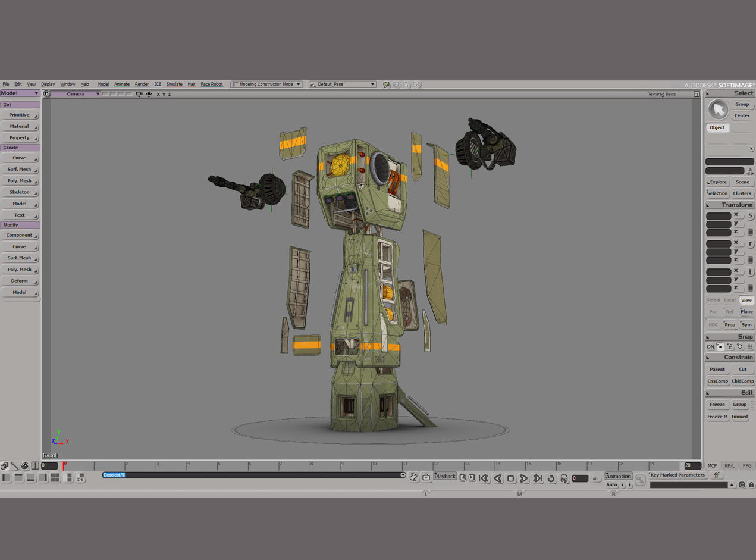This screenshot has height=560, width=756.
Task: Open the Default_Pass dropdown
Action: 343,85
